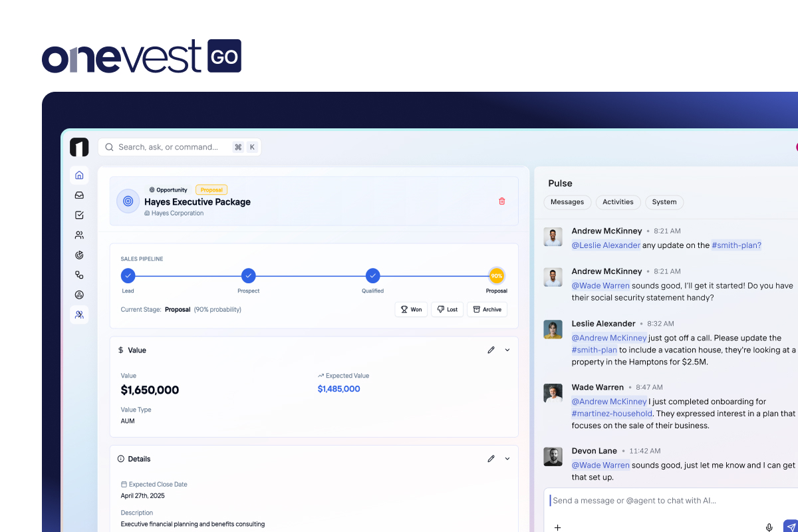This screenshot has width=798, height=532.
Task: Send message with paper plane icon
Action: pyautogui.click(x=791, y=527)
